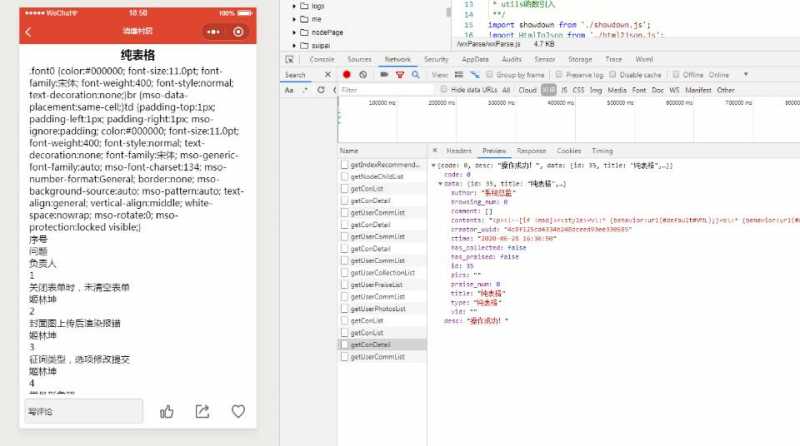The height and width of the screenshot is (446, 800).
Task: Select the All request type filter
Action: point(506,90)
